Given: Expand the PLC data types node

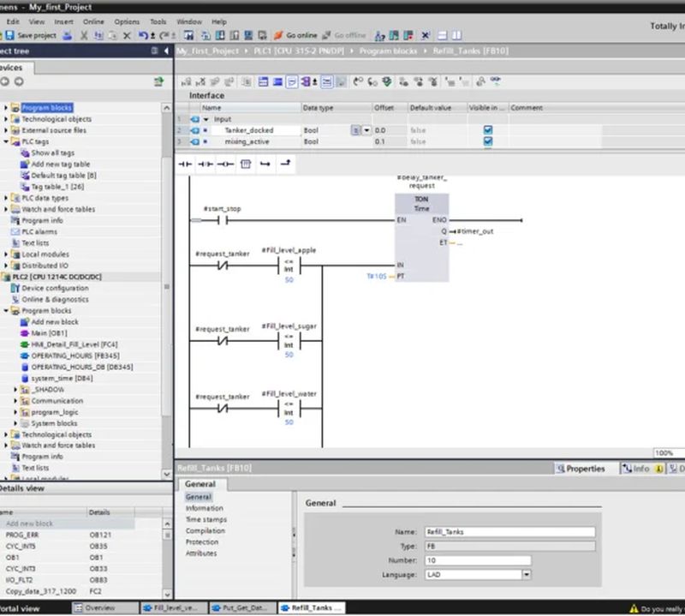Looking at the screenshot, I should (x=6, y=198).
